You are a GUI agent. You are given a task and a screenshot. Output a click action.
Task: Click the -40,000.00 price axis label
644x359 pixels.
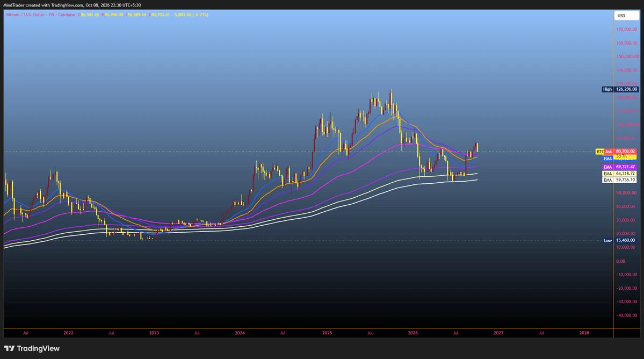point(626,315)
